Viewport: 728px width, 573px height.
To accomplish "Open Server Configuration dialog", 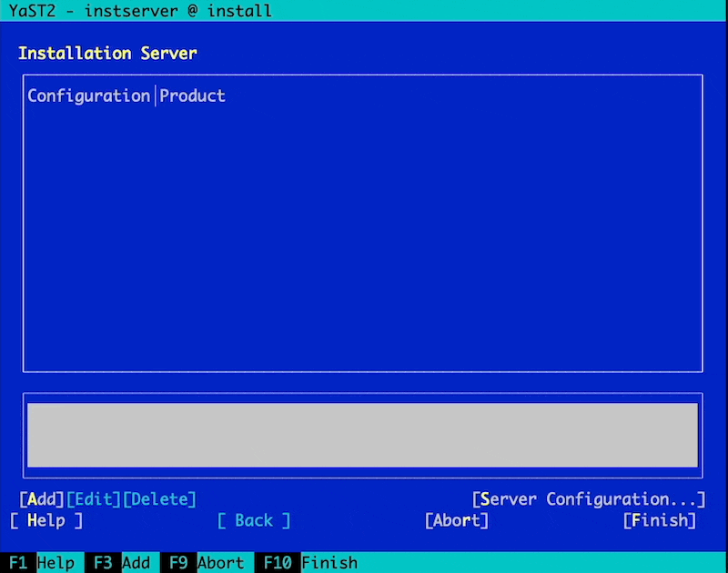I will pos(589,499).
